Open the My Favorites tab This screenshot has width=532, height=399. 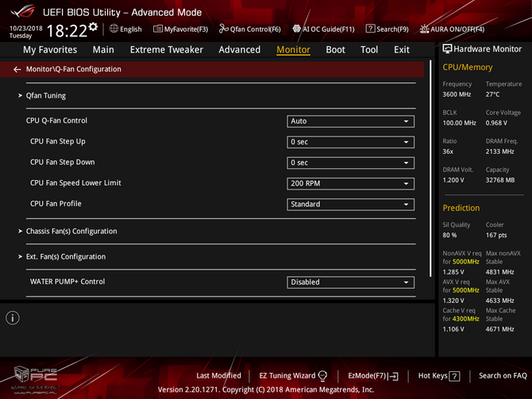50,50
